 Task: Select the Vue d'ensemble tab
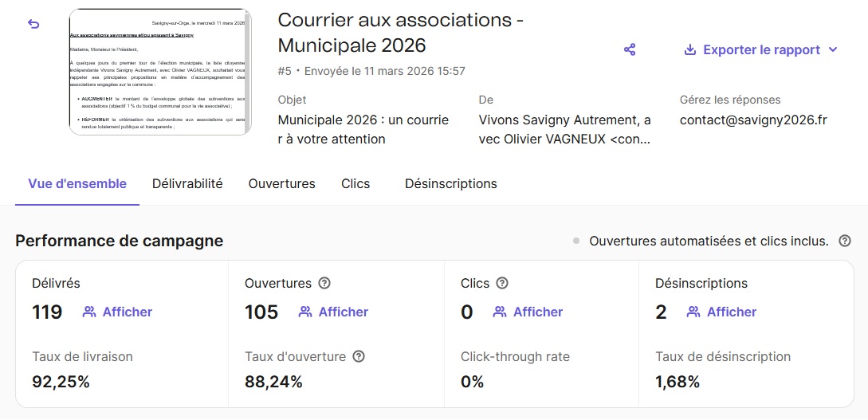tap(77, 183)
